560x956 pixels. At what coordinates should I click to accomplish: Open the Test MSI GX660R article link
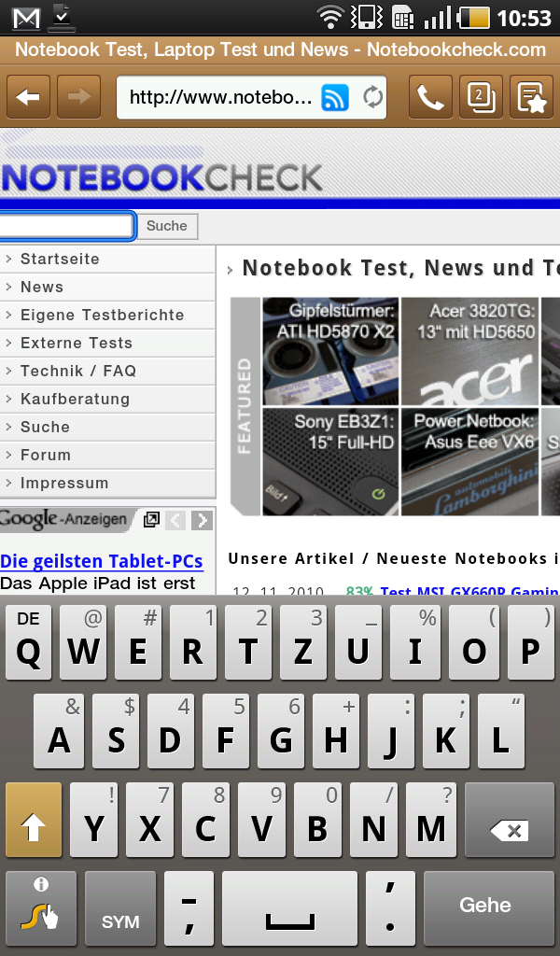(x=469, y=591)
